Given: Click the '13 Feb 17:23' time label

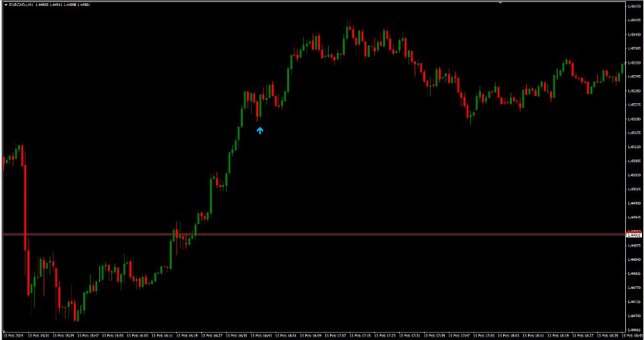Looking at the screenshot, I should coord(385,335).
